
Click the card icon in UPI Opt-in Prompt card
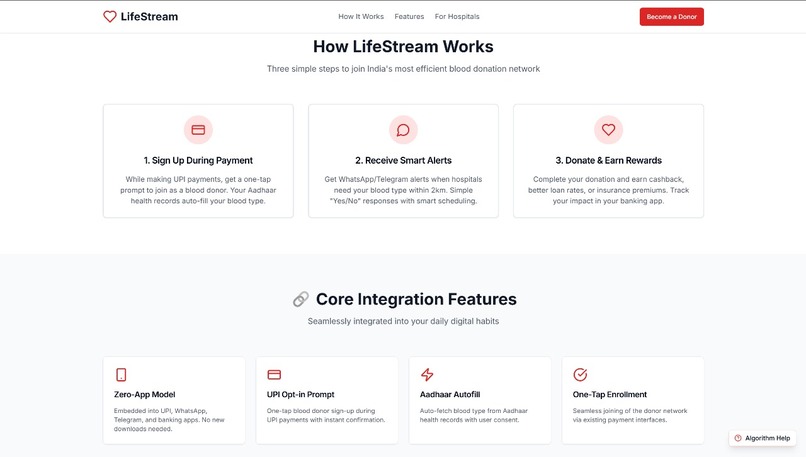point(274,374)
